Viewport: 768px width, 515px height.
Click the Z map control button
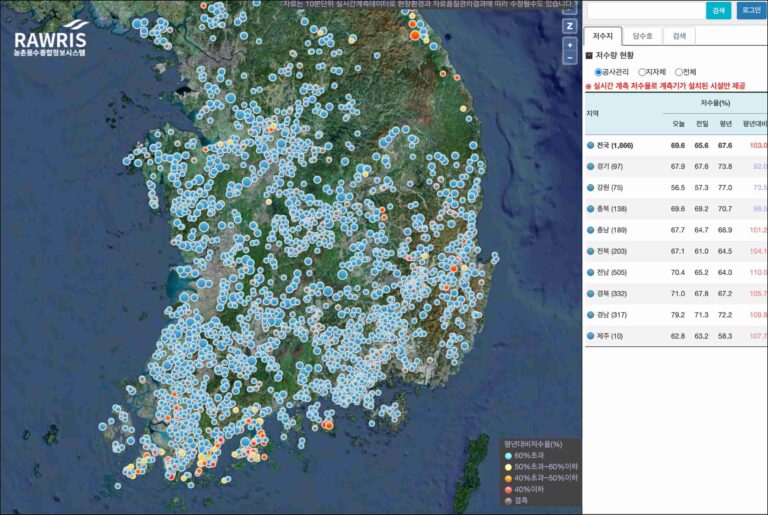[570, 26]
